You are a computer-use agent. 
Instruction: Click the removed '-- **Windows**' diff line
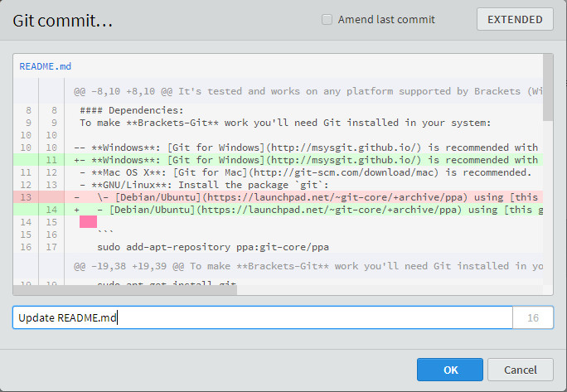point(278,148)
